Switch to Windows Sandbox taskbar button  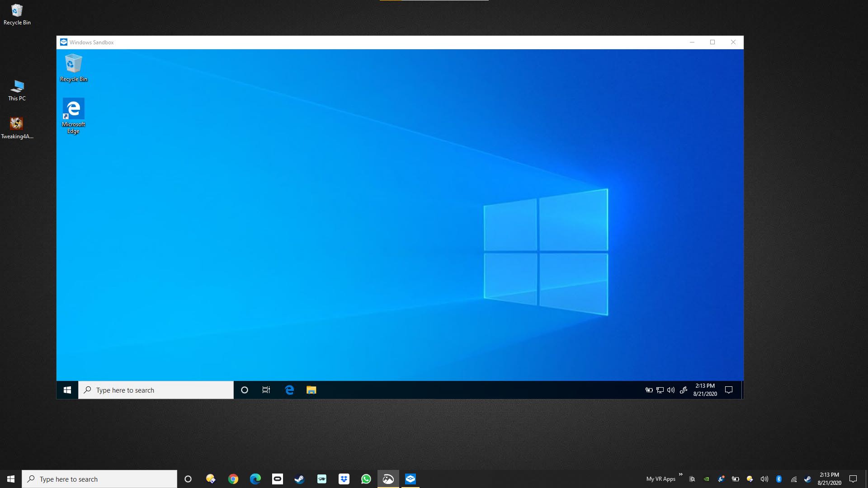coord(410,479)
